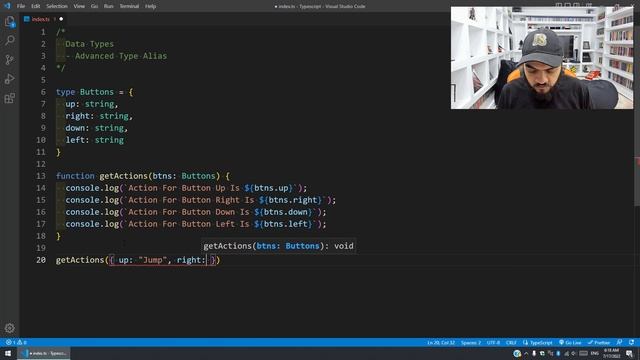Click Prettier status bar item
The height and width of the screenshot is (360, 640).
tap(599, 342)
